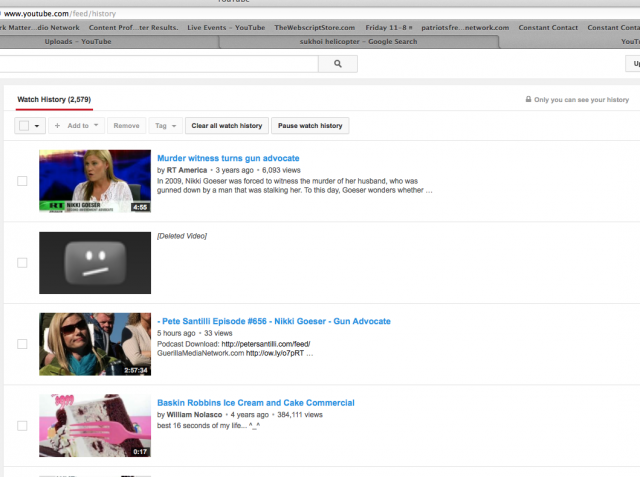Image resolution: width=640 pixels, height=477 pixels.
Task: Tick the Baskin Robbins video checkbox
Action: click(x=22, y=426)
